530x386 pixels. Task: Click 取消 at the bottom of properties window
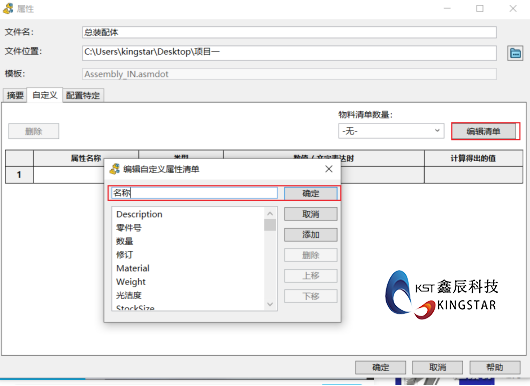438,367
